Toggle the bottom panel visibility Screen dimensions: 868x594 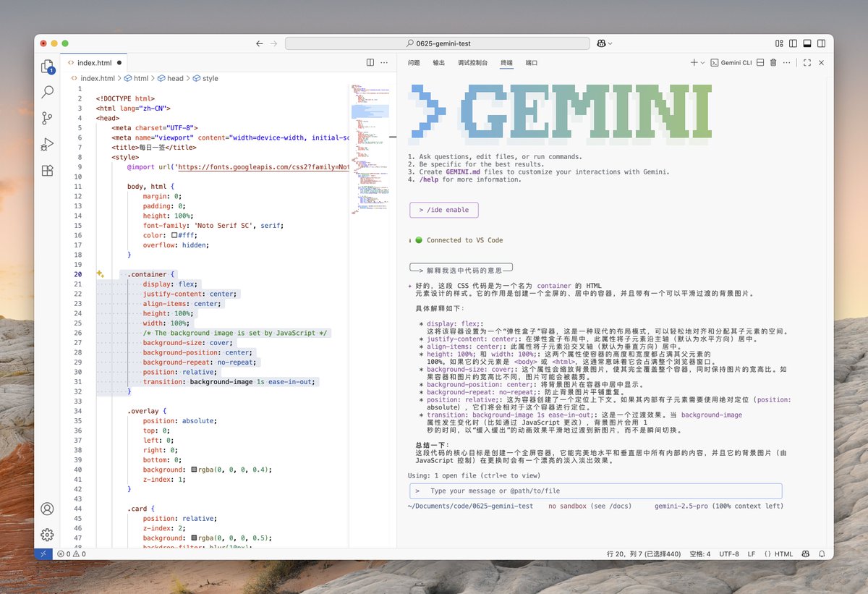click(x=807, y=44)
